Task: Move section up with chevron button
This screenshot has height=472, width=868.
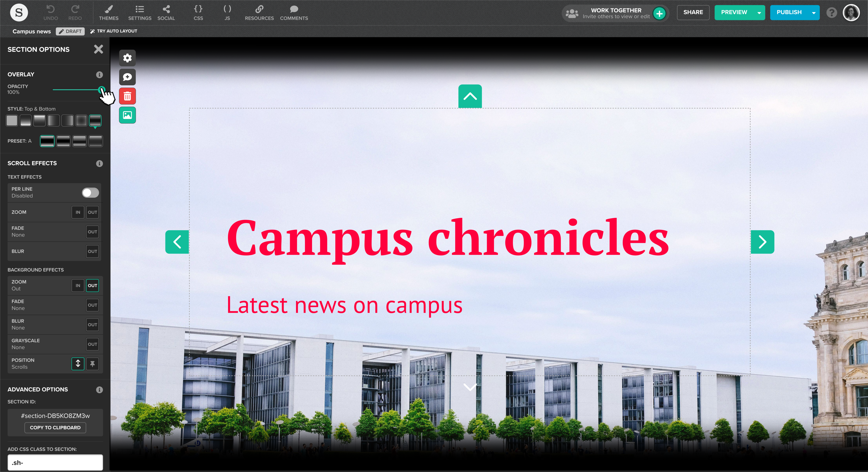Action: coord(470,96)
